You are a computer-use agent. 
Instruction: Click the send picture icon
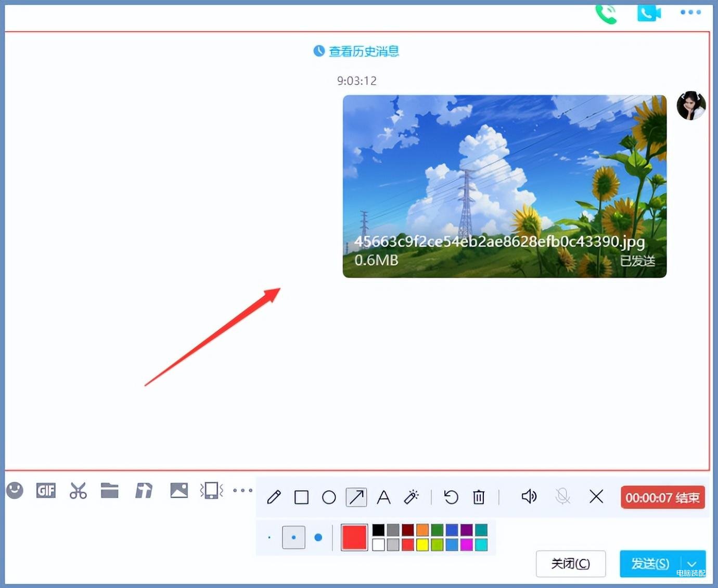tap(179, 490)
